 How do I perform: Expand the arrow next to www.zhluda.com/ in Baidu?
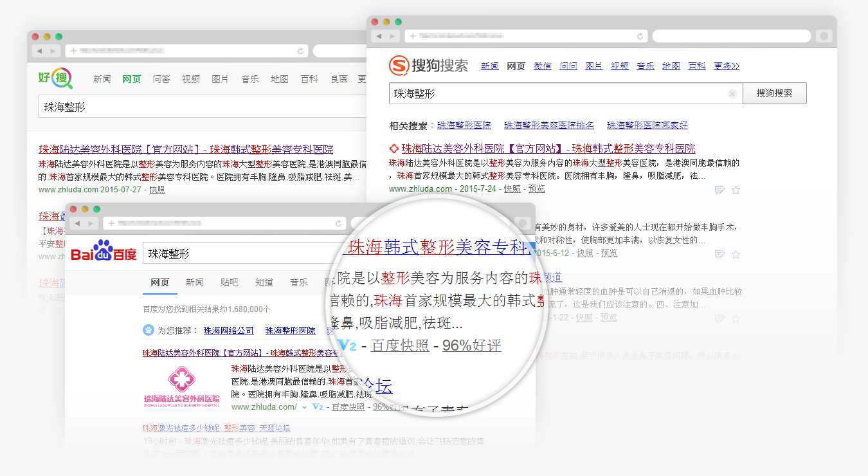304,408
